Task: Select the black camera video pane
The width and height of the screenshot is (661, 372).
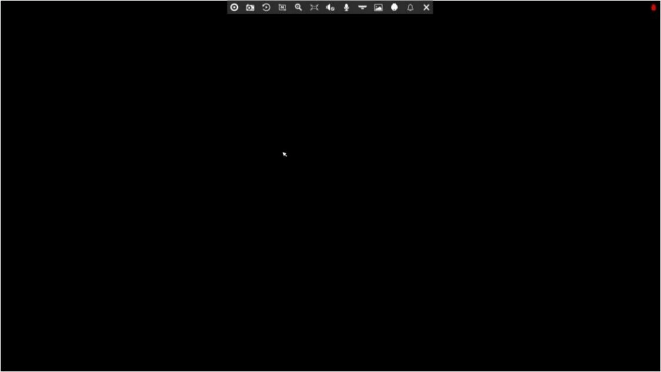Action: pyautogui.click(x=330, y=190)
